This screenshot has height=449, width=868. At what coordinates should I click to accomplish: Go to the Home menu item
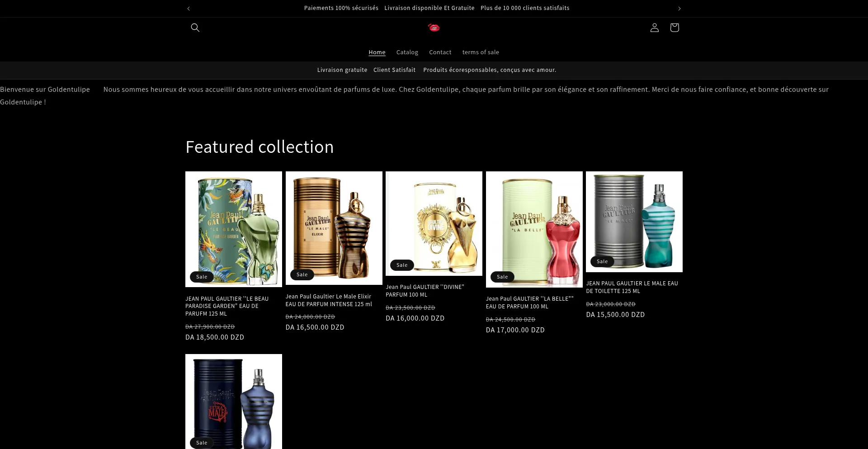pyautogui.click(x=377, y=52)
